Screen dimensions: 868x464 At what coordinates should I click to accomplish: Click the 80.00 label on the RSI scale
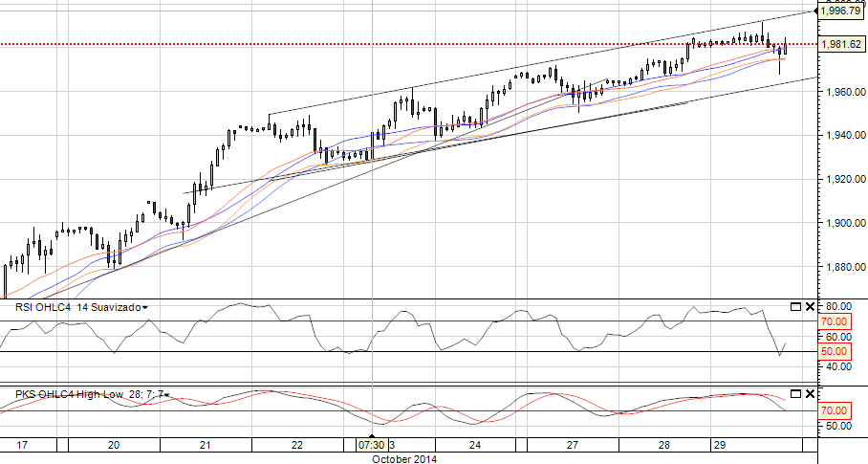pos(836,306)
